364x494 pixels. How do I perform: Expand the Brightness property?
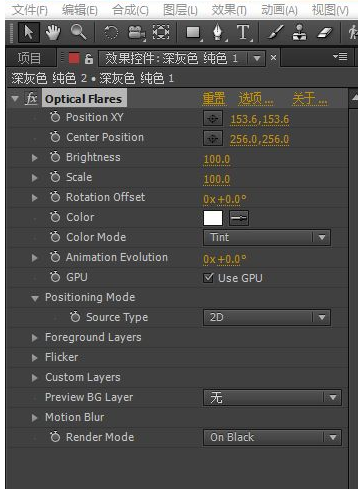pyautogui.click(x=34, y=158)
